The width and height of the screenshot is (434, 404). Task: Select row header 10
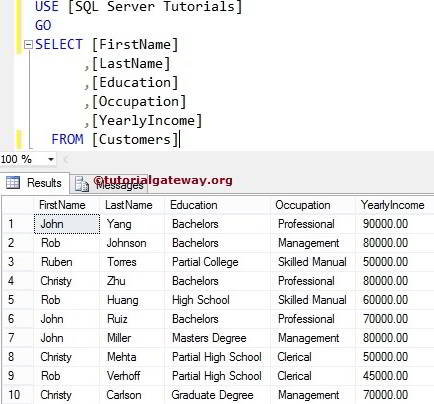click(x=18, y=395)
